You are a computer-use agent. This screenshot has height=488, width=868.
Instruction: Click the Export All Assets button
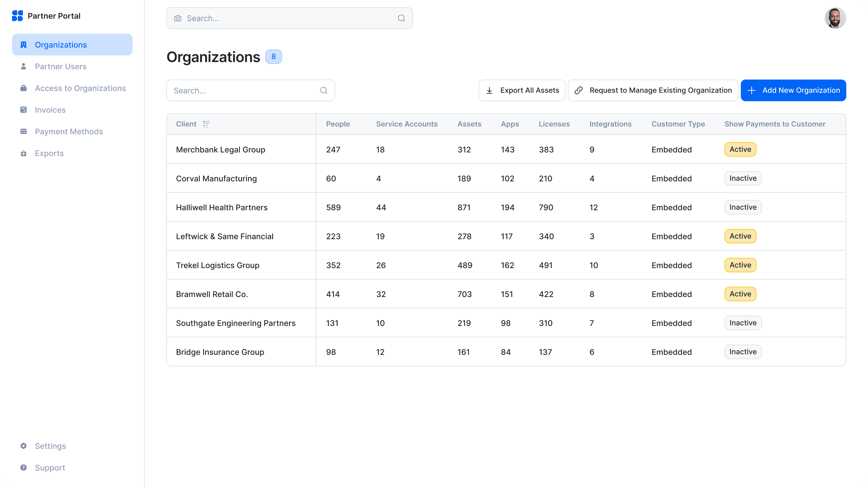point(522,90)
